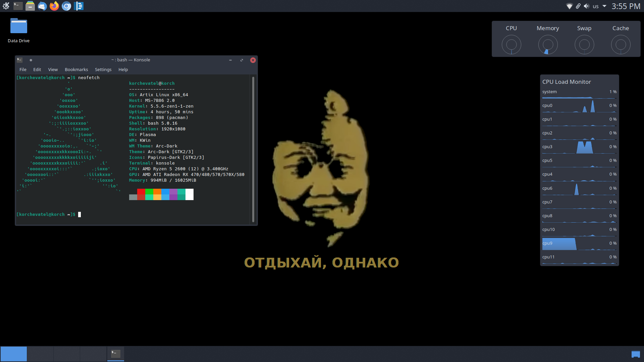
Task: Open the Bookmarks menu in Konsole
Action: [76, 69]
